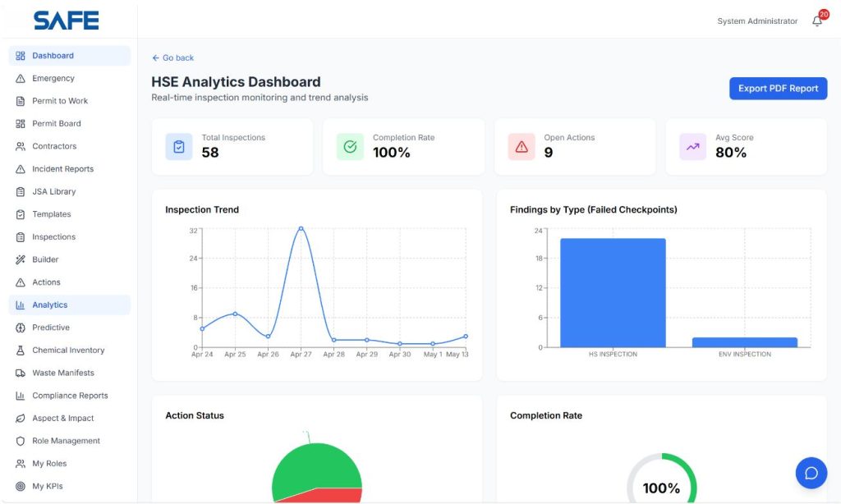
Task: Click the Open Actions value 9
Action: pos(548,153)
